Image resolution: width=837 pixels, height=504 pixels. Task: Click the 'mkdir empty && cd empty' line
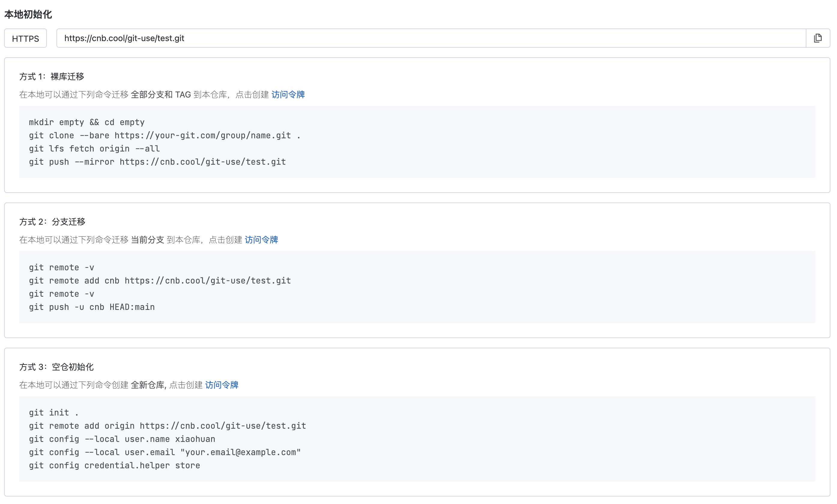[87, 122]
